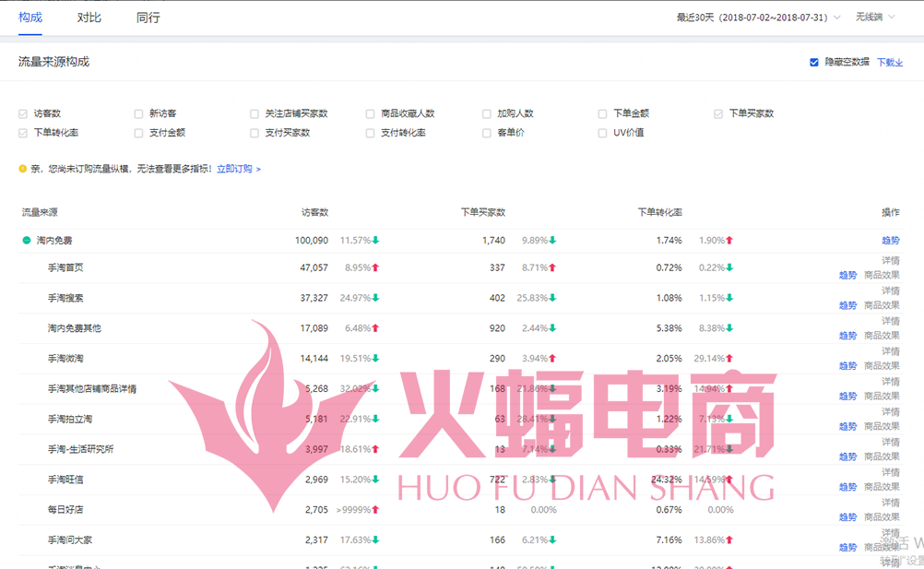
Task: Click the red up arrow beside 1.90%
Action: pos(729,241)
